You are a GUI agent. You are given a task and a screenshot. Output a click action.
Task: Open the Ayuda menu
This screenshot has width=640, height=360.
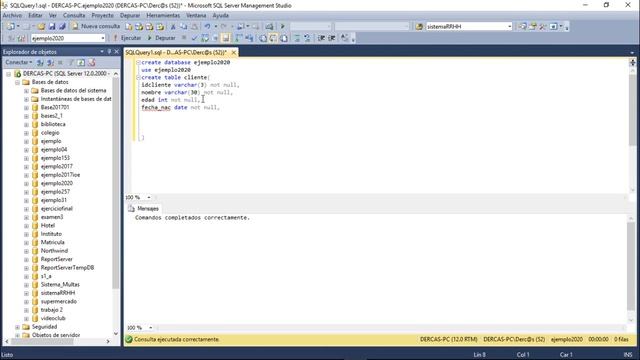coord(220,16)
